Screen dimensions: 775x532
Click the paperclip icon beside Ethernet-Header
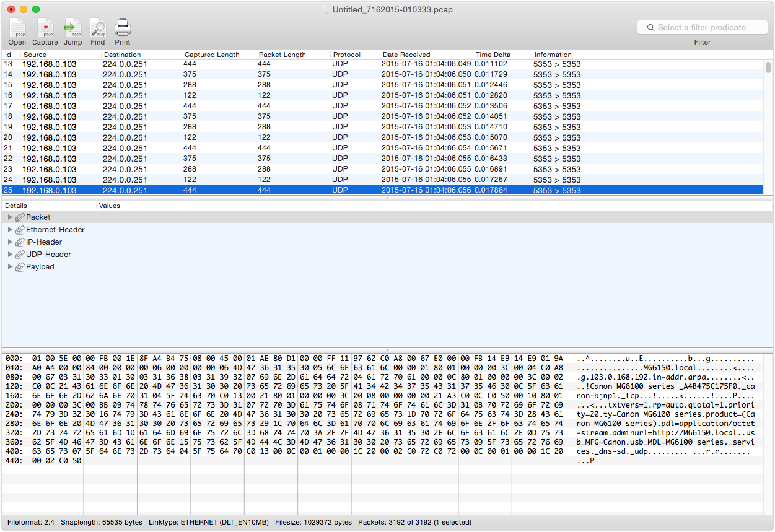coord(20,230)
